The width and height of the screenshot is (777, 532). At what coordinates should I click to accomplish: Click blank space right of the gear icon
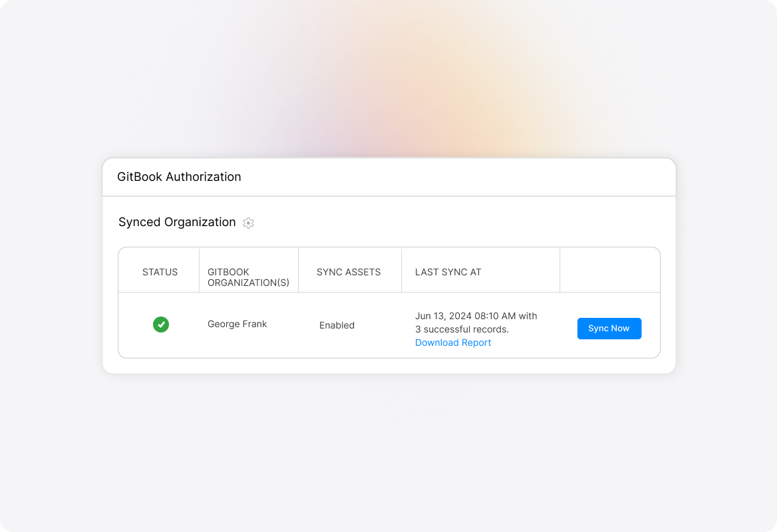[432, 223]
